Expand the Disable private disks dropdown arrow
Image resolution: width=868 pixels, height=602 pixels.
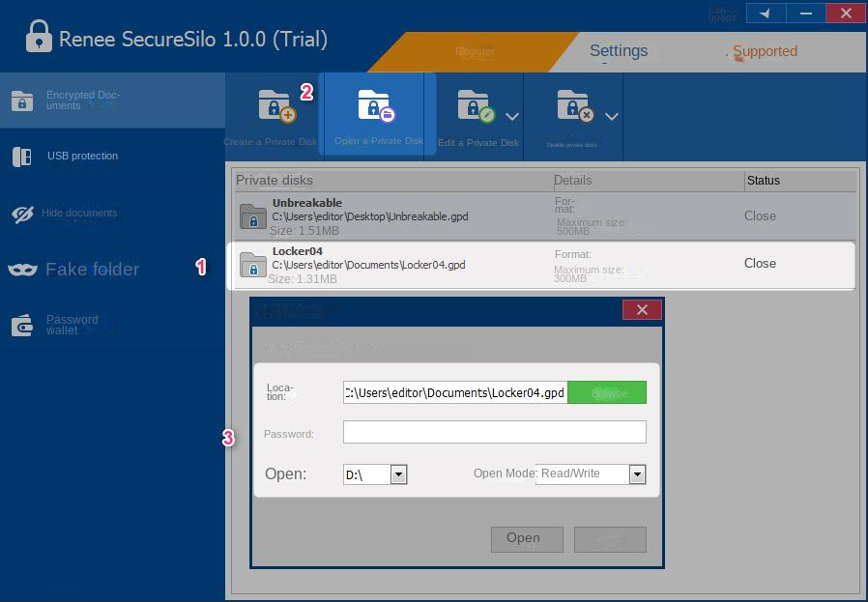612,117
